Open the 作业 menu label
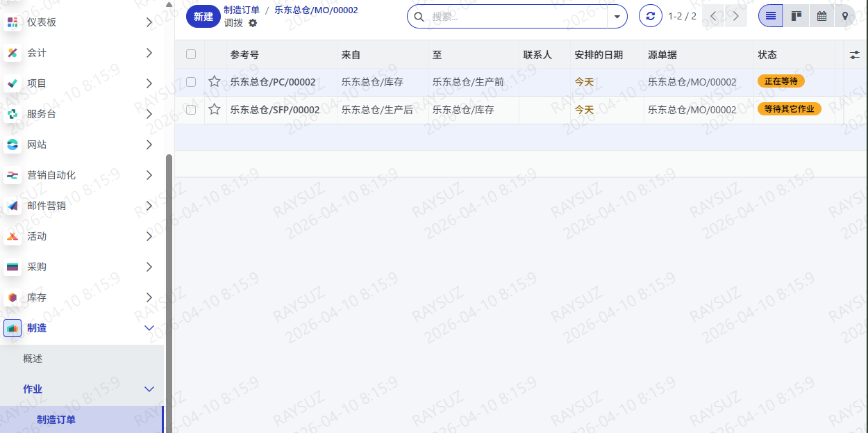This screenshot has width=868, height=433. pyautogui.click(x=33, y=389)
